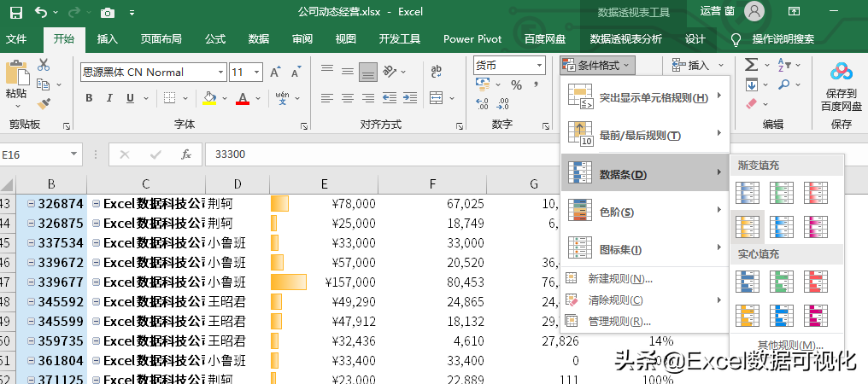The height and width of the screenshot is (384, 868).
Task: Click the increase indent icon
Action: point(409,98)
